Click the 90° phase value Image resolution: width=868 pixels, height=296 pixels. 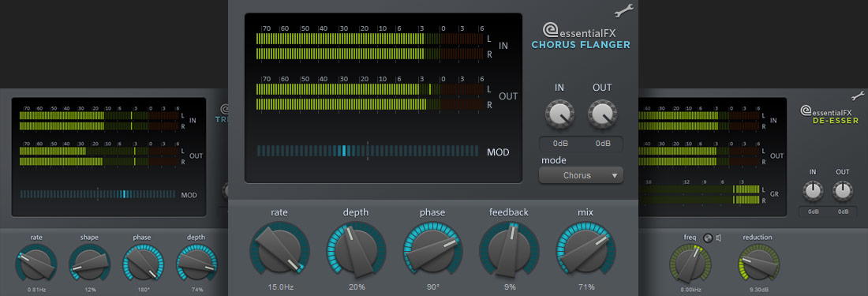432,287
